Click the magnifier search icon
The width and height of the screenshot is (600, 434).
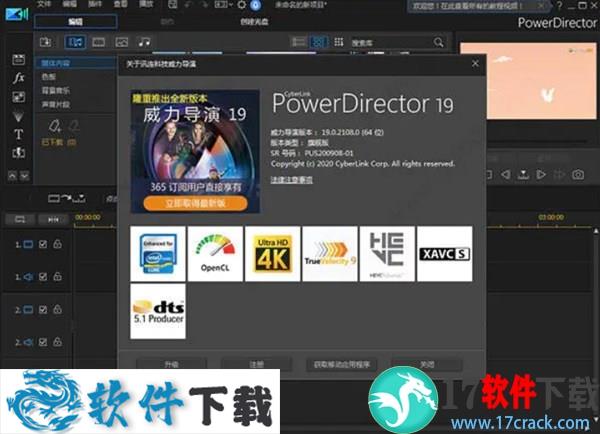(439, 42)
